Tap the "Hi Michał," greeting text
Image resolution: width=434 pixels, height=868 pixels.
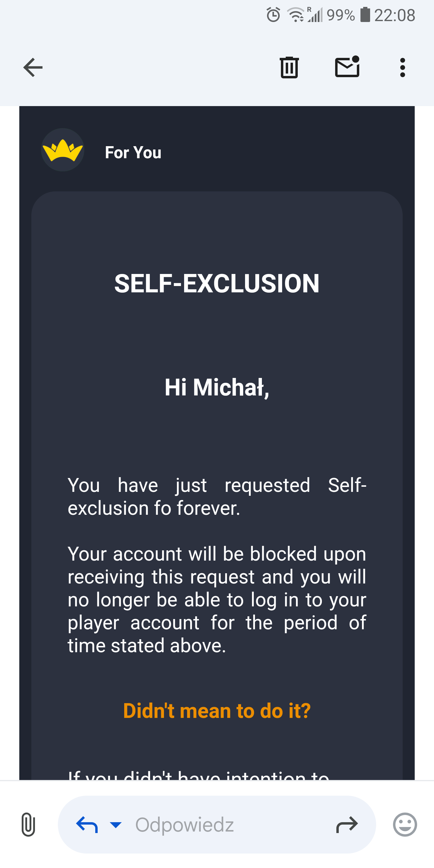(x=217, y=388)
